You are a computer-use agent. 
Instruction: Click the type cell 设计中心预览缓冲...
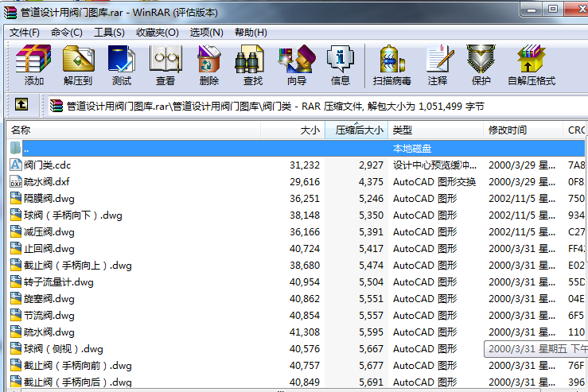pyautogui.click(x=434, y=165)
